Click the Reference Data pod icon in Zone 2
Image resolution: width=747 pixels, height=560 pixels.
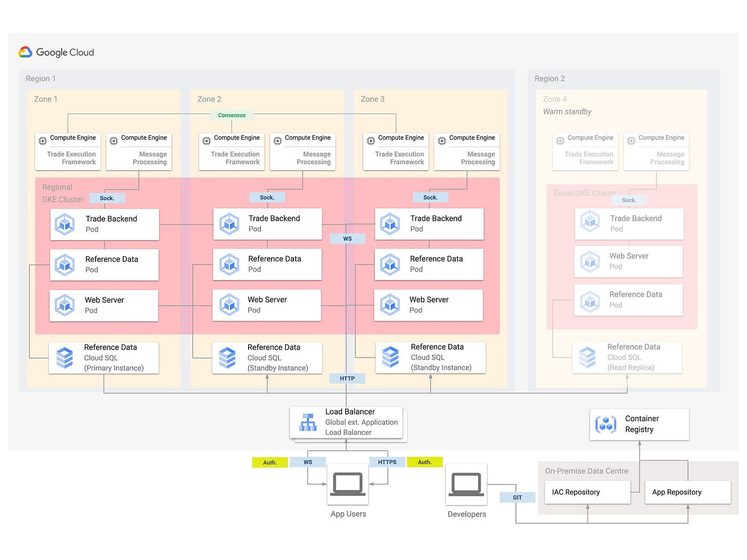coord(229,264)
